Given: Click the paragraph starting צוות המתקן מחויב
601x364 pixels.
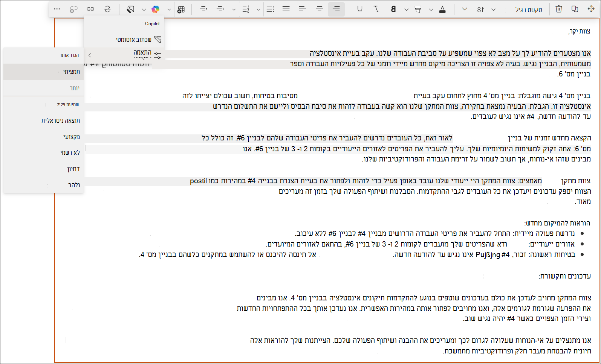Looking at the screenshot, I should coord(414,308).
